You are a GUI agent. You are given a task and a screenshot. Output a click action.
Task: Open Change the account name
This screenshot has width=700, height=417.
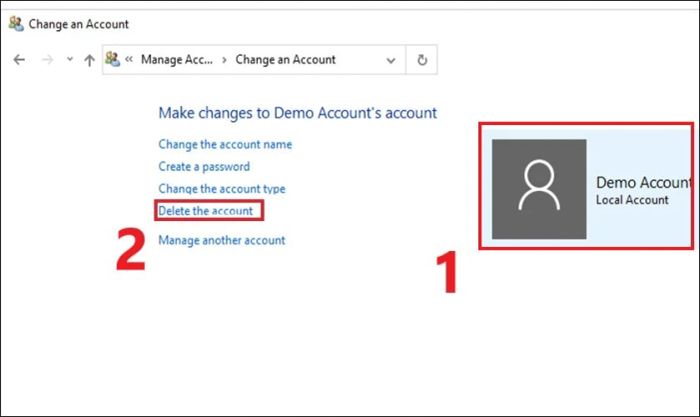coord(225,144)
